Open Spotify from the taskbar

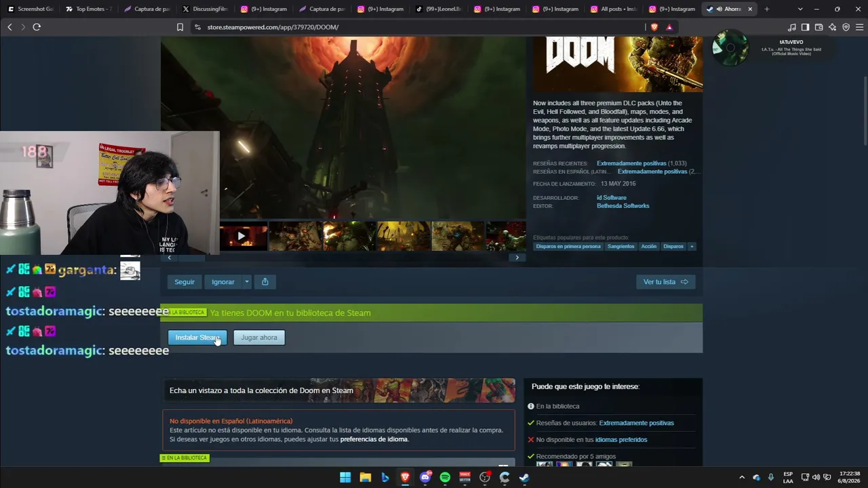click(445, 477)
